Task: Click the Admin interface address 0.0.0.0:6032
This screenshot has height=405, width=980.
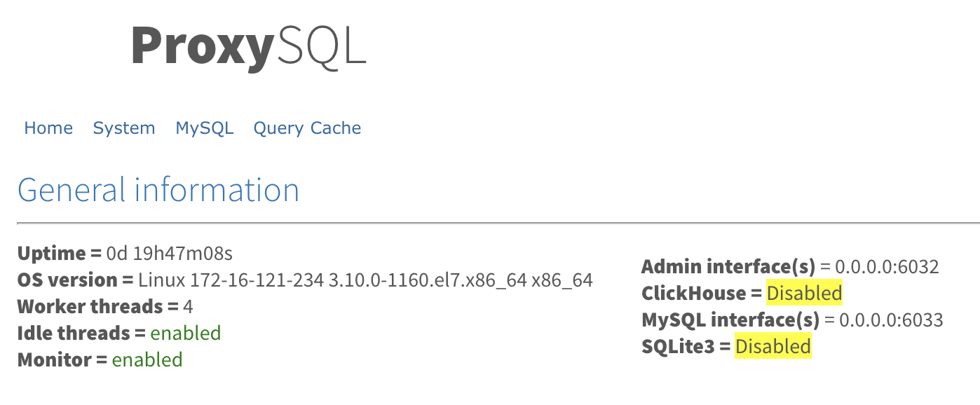Action: pos(890,267)
